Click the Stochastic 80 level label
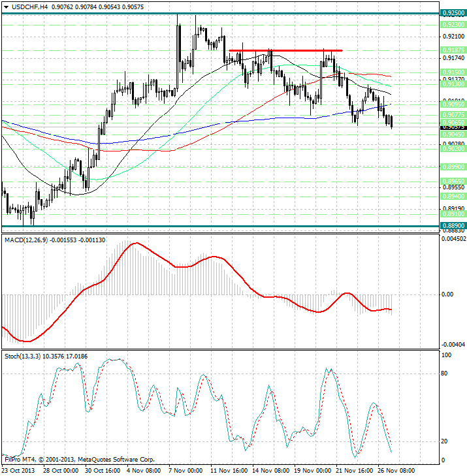Viewport: 467px width, 476px height. [444, 373]
